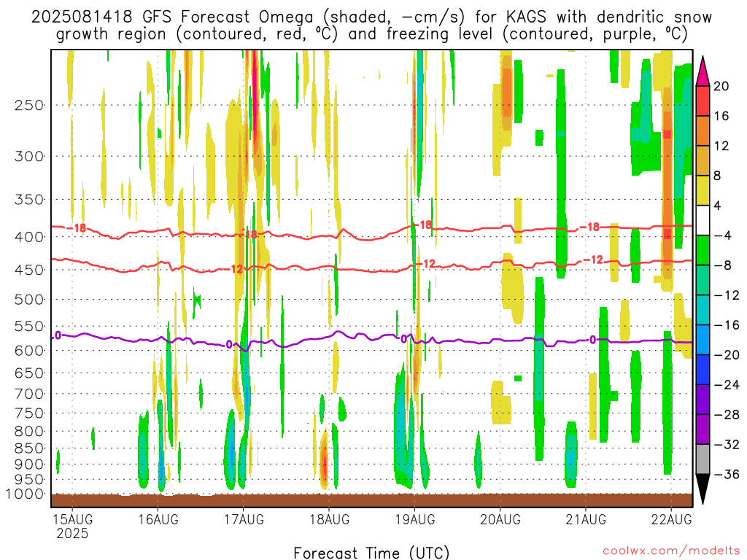Click the 21AUG date label
The width and height of the screenshot is (747, 560).
[x=586, y=519]
